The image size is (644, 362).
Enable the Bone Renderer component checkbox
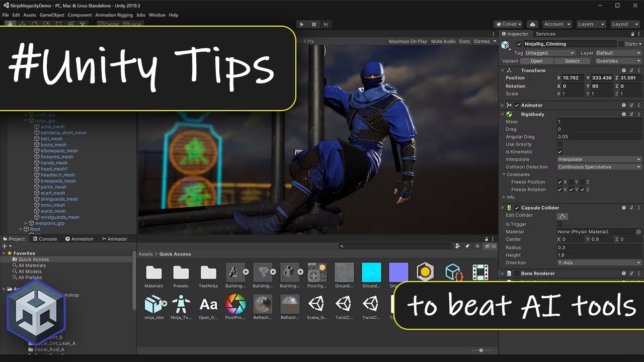pos(517,274)
